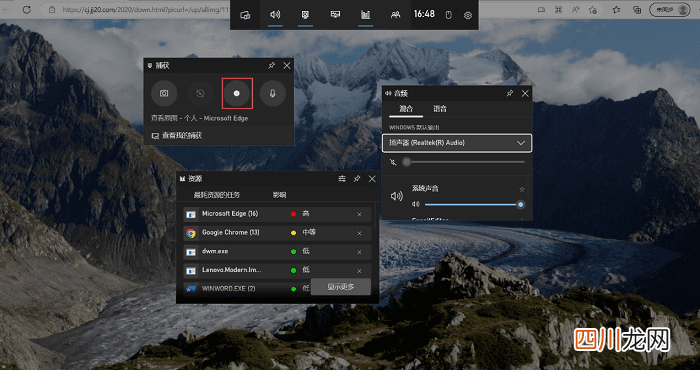Click the large 系统声音 speaker icon
The height and width of the screenshot is (370, 700).
[x=396, y=196]
